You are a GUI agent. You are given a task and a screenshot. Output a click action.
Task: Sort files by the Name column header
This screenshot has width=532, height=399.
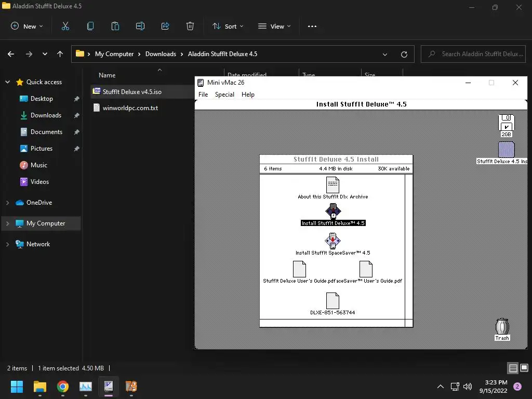tap(107, 75)
